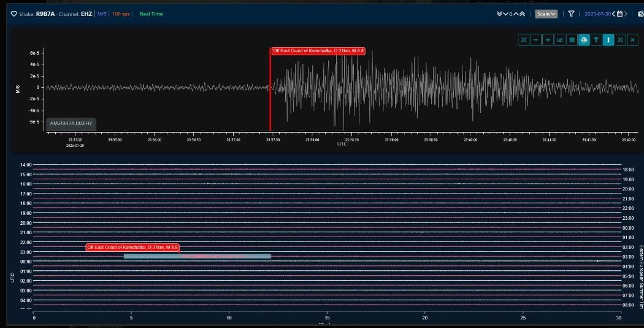Click the M/S units label
This screenshot has height=328, width=644.
tap(102, 14)
